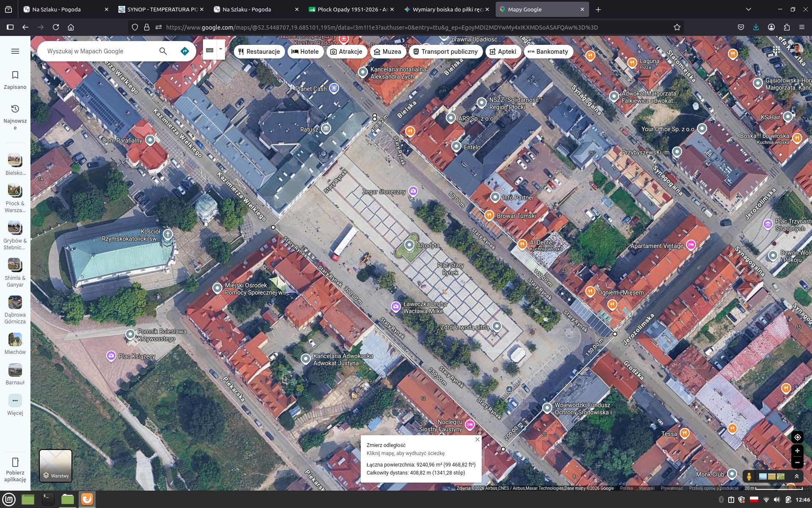Open the list-all-tabs dropdown

pyautogui.click(x=748, y=9)
